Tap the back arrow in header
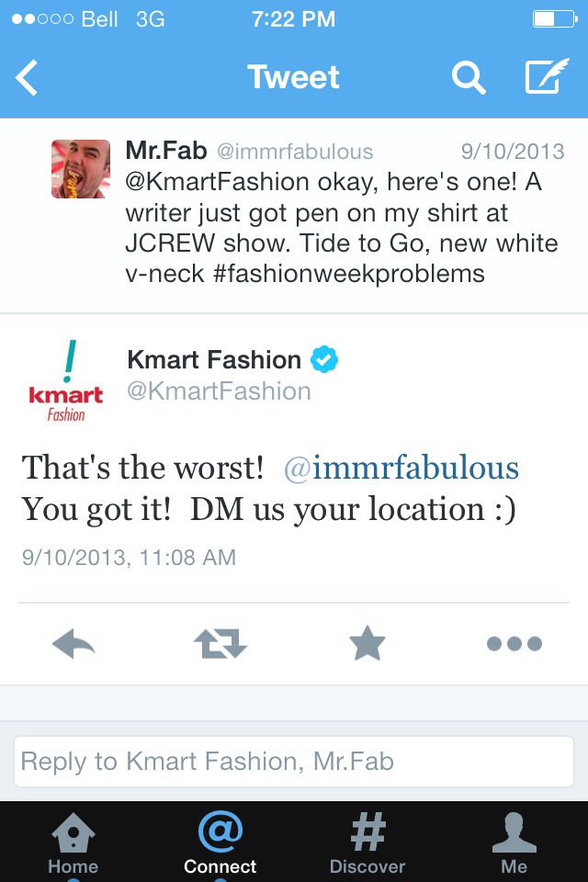Screen dimensions: 588x882 28,79
